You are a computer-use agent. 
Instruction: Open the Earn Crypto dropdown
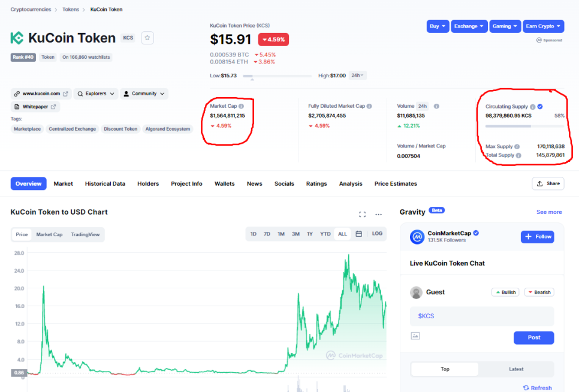pyautogui.click(x=543, y=26)
